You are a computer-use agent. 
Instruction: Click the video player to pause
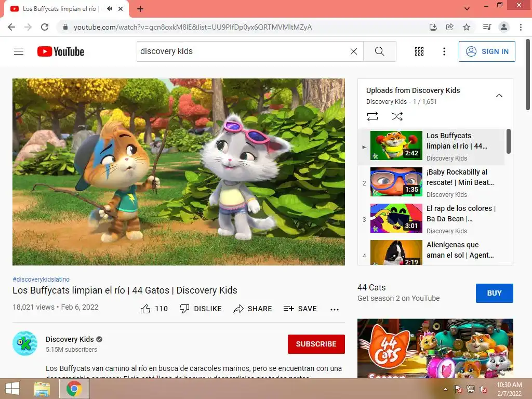pyautogui.click(x=179, y=171)
